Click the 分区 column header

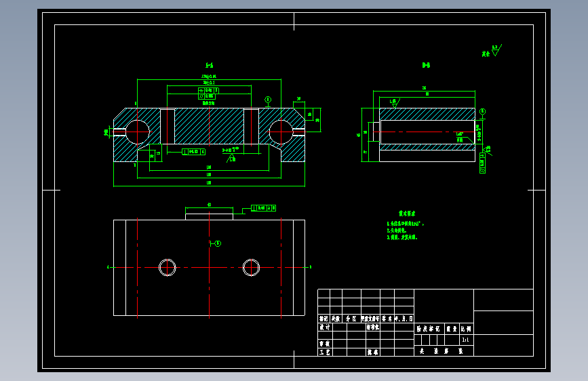point(351,319)
